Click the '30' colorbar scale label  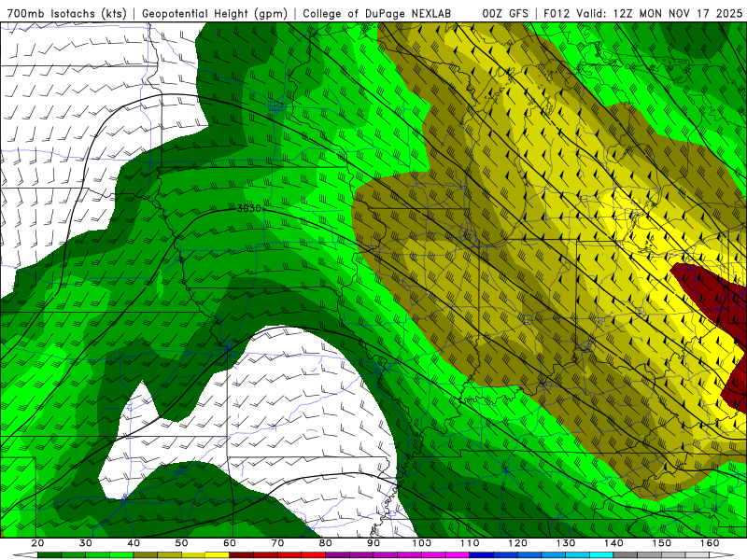click(x=86, y=543)
